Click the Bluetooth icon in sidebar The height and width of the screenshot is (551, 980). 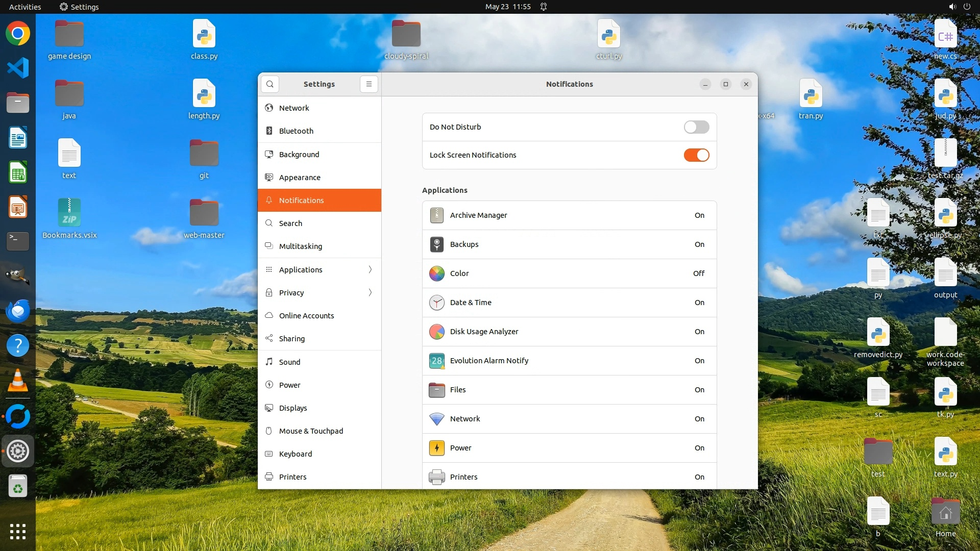[x=269, y=131]
